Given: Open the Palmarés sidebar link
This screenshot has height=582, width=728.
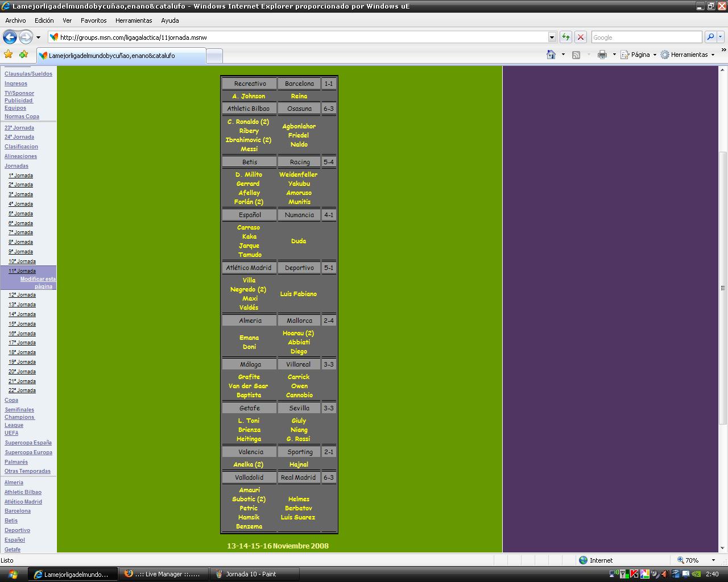Looking at the screenshot, I should click(16, 462).
